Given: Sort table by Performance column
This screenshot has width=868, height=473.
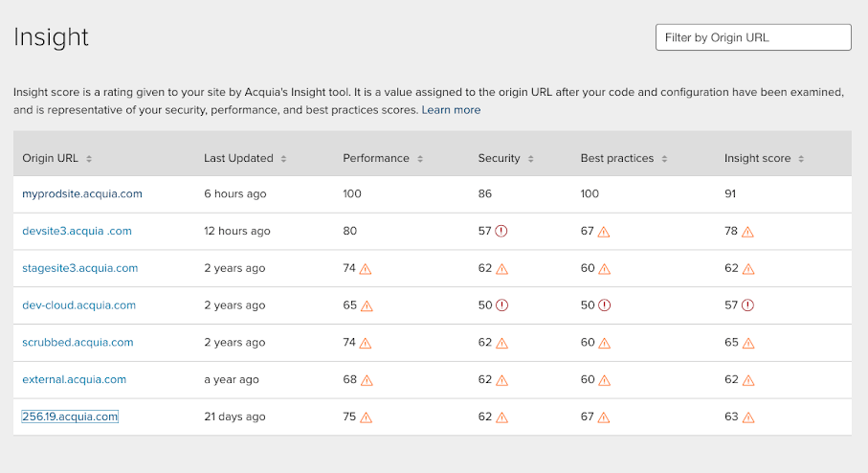Looking at the screenshot, I should pyautogui.click(x=382, y=158).
